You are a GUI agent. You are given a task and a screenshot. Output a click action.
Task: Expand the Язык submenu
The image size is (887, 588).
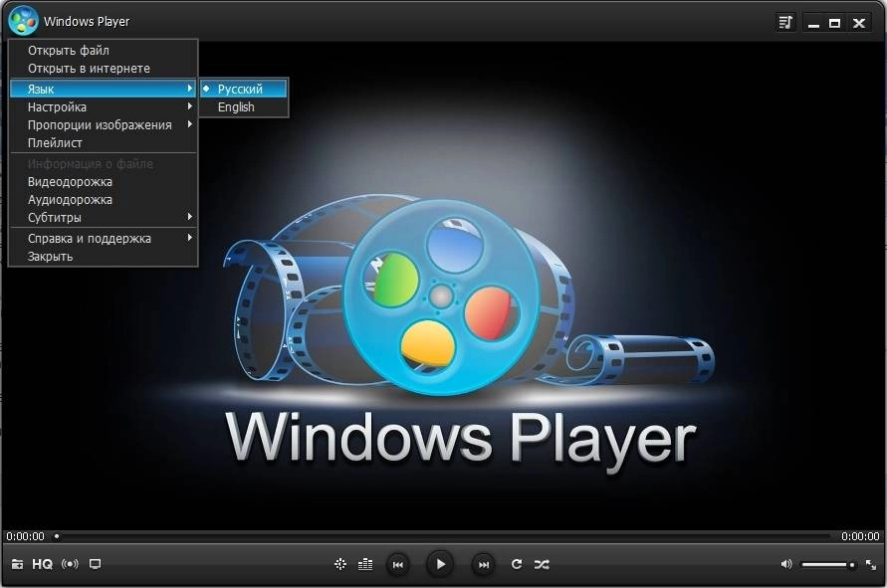coord(103,89)
